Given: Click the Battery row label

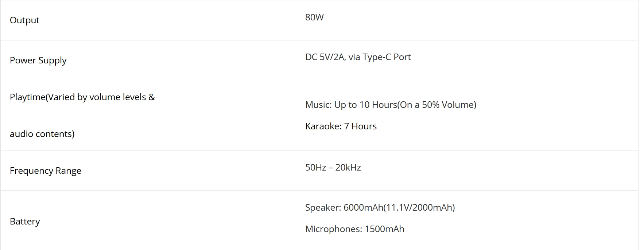Looking at the screenshot, I should (25, 222).
